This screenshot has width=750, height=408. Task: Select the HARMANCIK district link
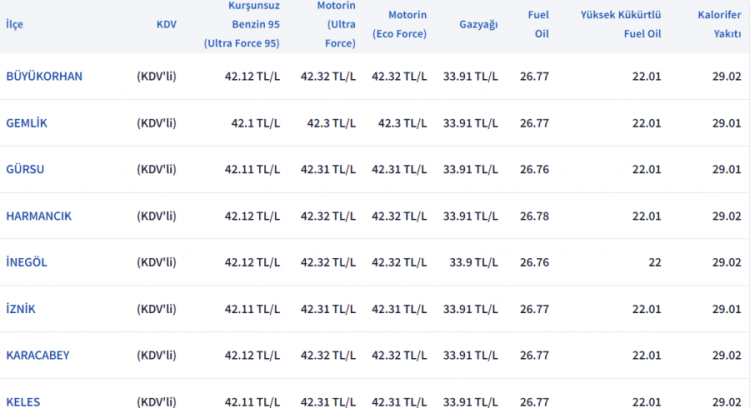click(38, 216)
